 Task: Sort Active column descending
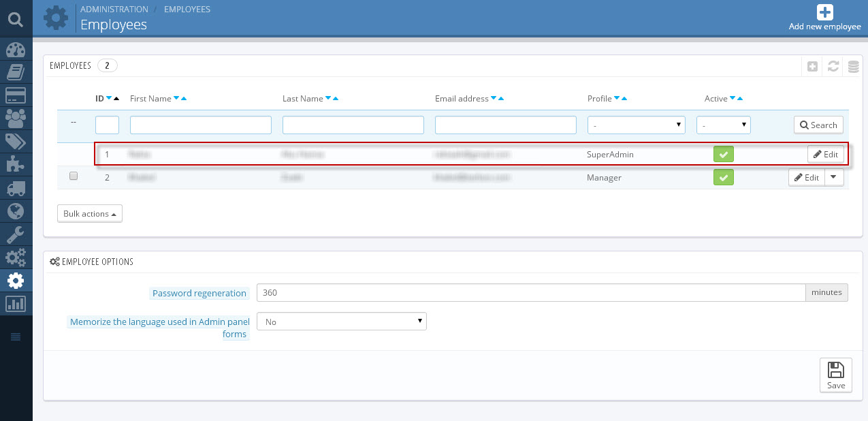point(733,99)
